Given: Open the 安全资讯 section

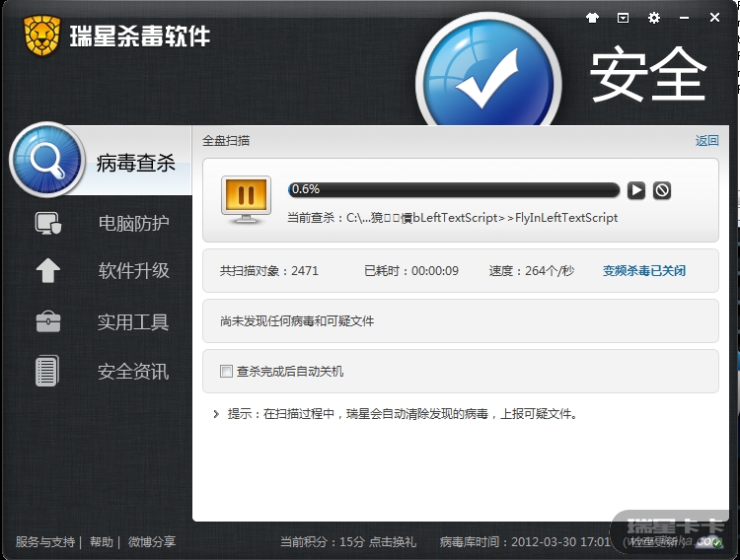Looking at the screenshot, I should point(133,372).
